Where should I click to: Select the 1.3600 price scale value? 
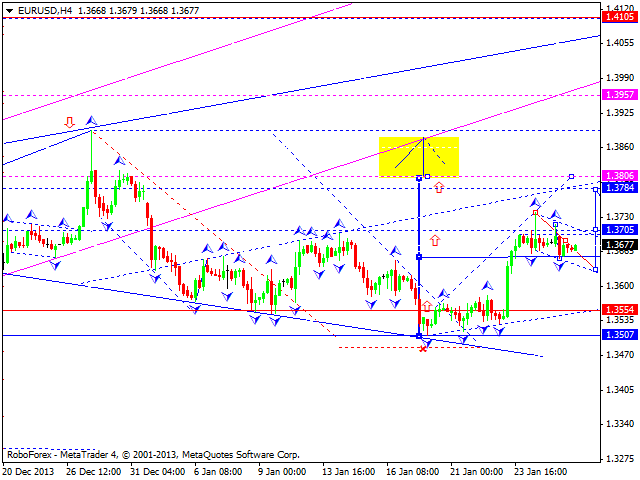click(x=620, y=285)
